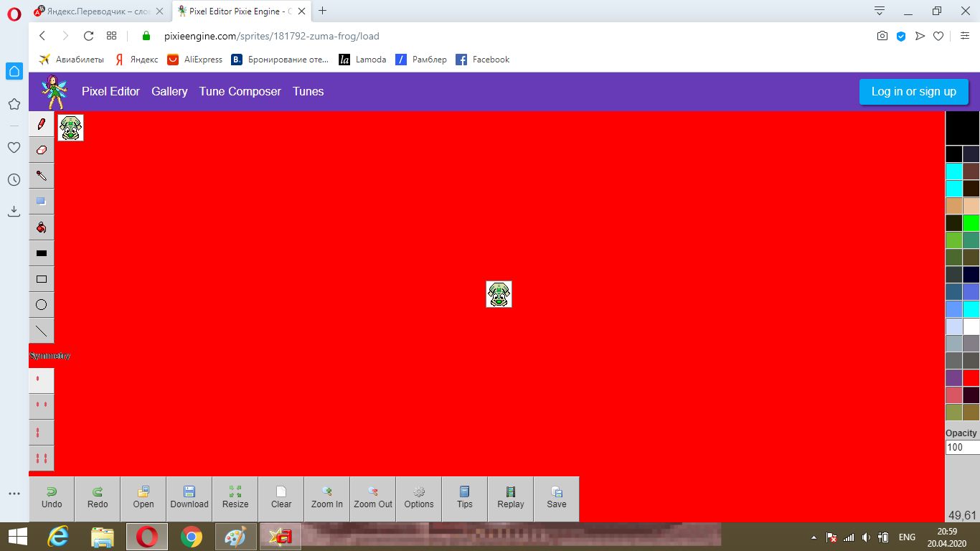Open the AliExpress bookmark
Viewport: 980px width, 551px height.
point(194,60)
